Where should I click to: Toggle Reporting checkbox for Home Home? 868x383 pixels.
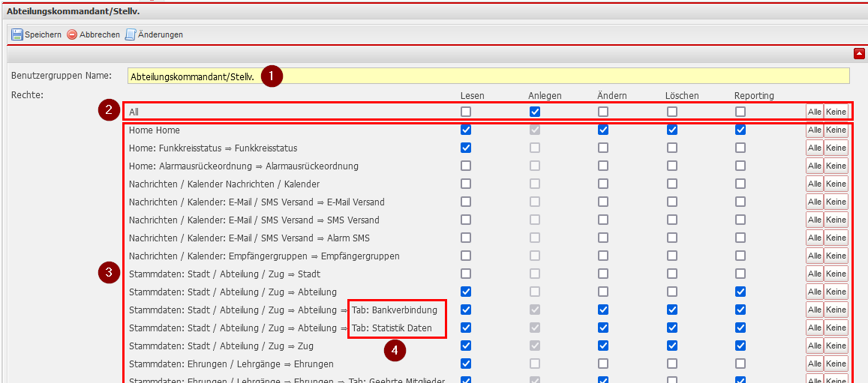740,130
